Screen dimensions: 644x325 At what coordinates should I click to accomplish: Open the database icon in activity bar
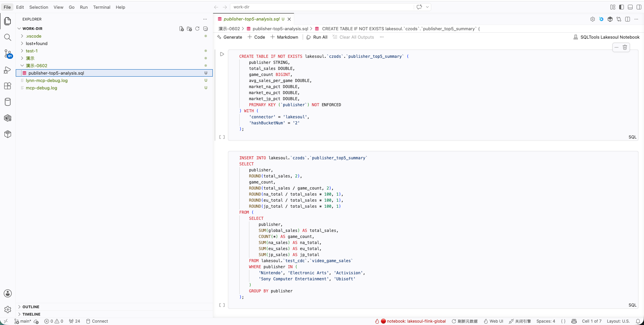coord(8,102)
